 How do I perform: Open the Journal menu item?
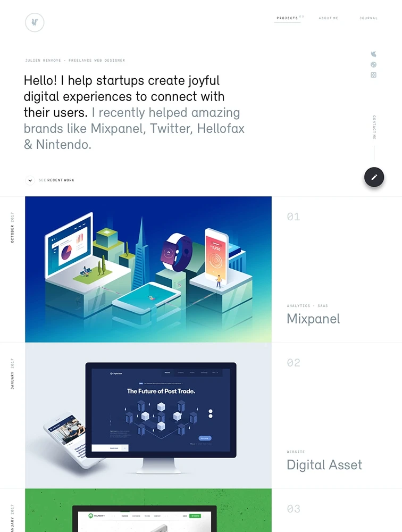(x=368, y=18)
